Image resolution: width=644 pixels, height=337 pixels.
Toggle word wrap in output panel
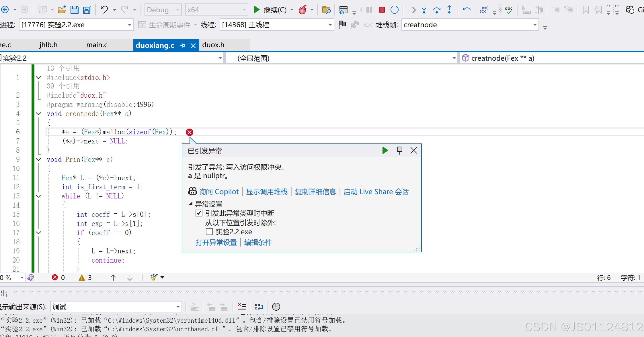[259, 307]
